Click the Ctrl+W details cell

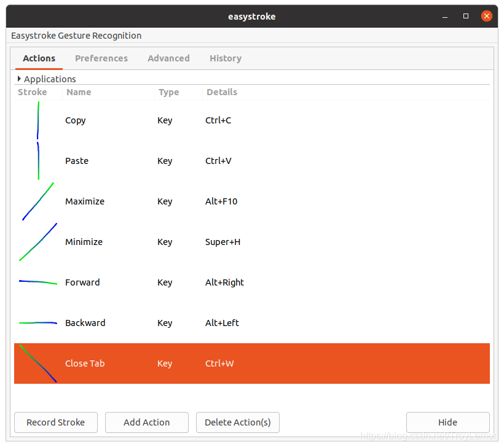(x=219, y=363)
